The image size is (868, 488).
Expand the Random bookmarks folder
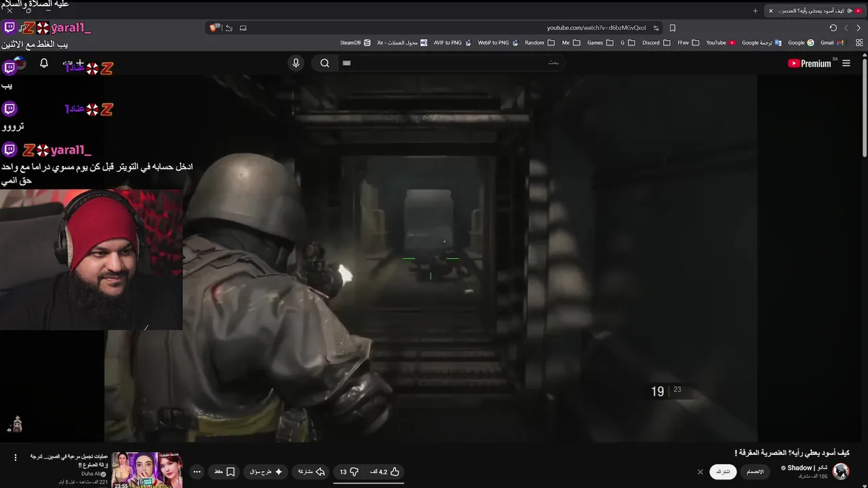pyautogui.click(x=540, y=43)
